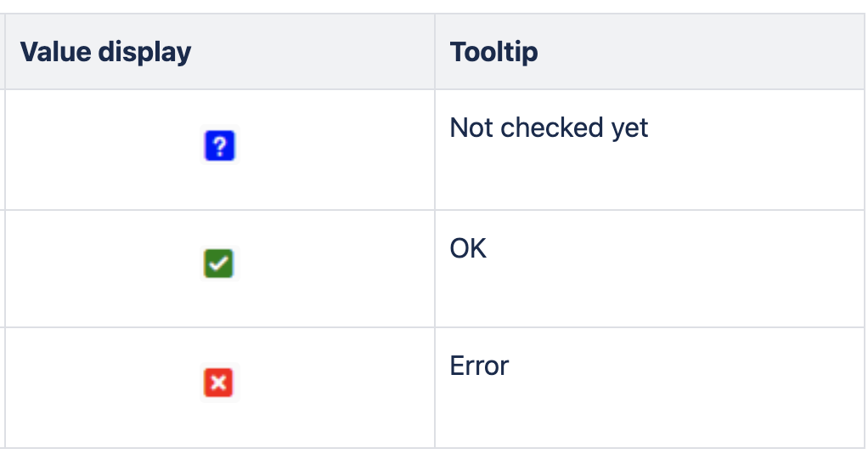868x454 pixels.
Task: Click the word "checked" in first row
Action: click(x=551, y=128)
